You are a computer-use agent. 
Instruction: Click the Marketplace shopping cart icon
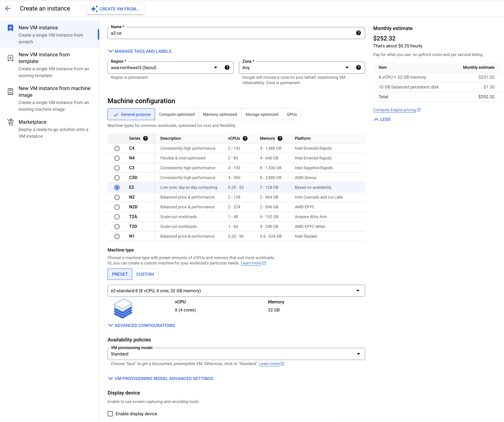pos(10,122)
